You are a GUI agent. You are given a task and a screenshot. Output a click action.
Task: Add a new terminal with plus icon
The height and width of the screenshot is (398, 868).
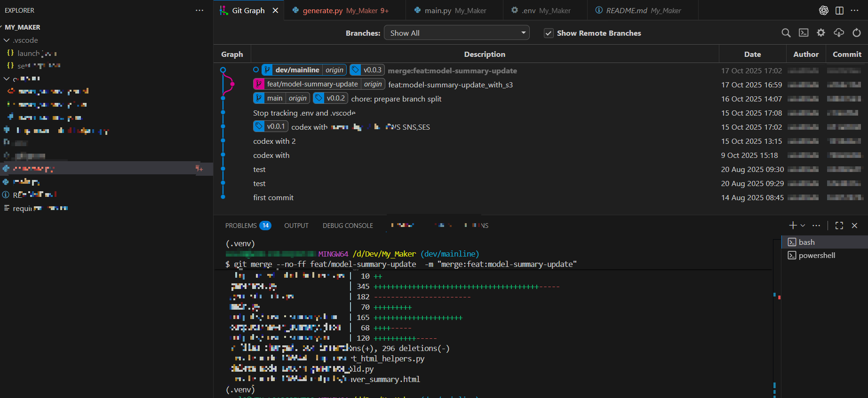coord(793,226)
